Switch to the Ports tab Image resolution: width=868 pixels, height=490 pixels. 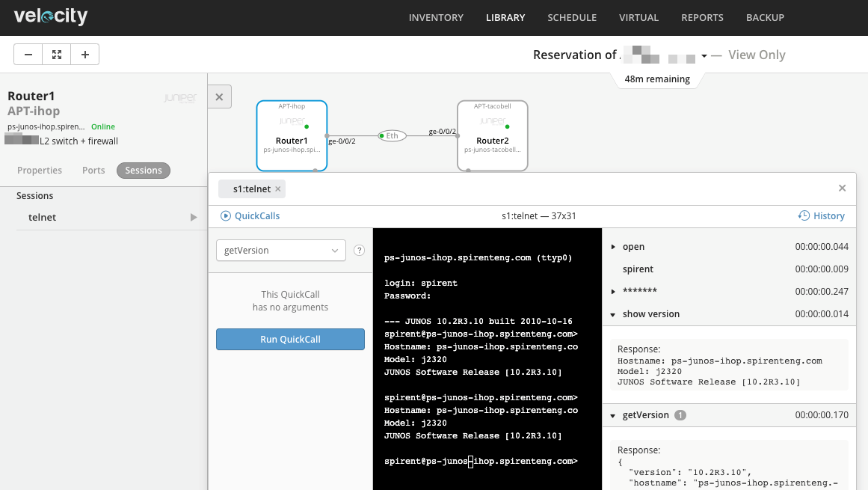pos(93,171)
